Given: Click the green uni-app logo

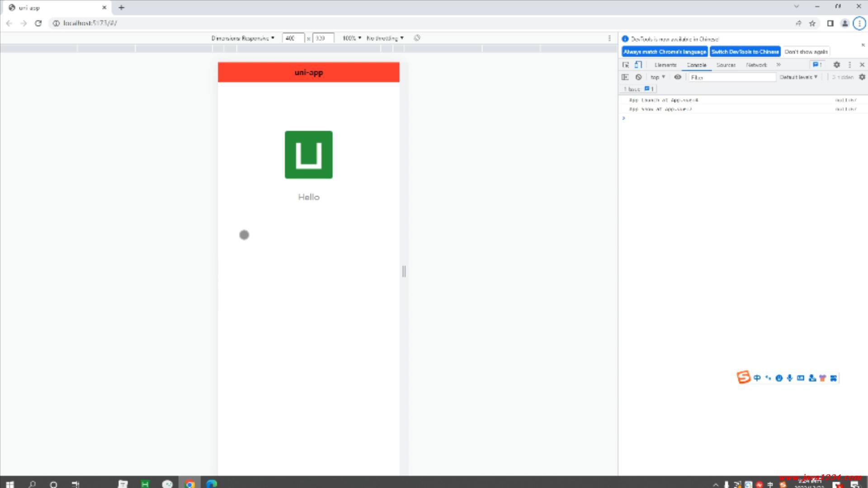Looking at the screenshot, I should point(309,155).
